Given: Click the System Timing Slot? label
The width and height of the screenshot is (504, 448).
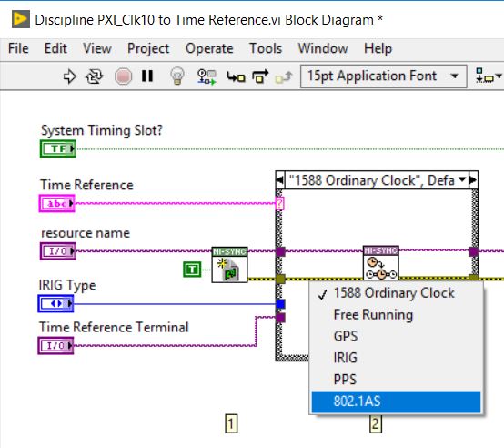Looking at the screenshot, I should pos(102,130).
